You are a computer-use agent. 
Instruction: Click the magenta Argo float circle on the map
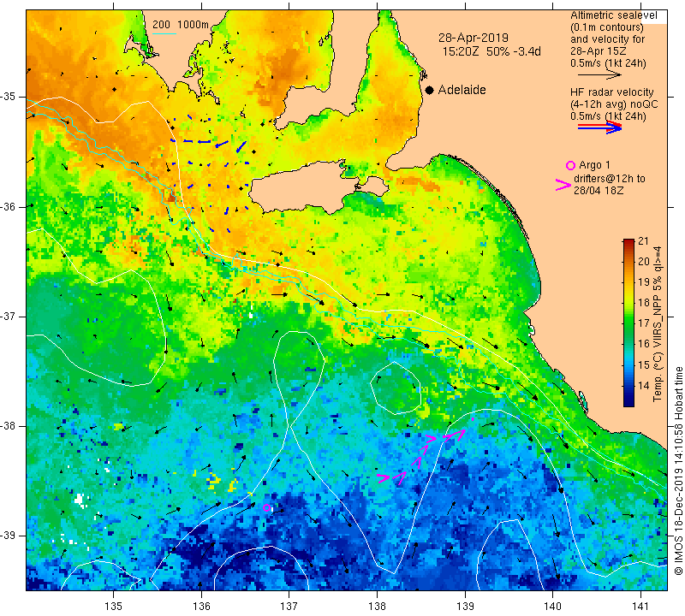(x=266, y=507)
